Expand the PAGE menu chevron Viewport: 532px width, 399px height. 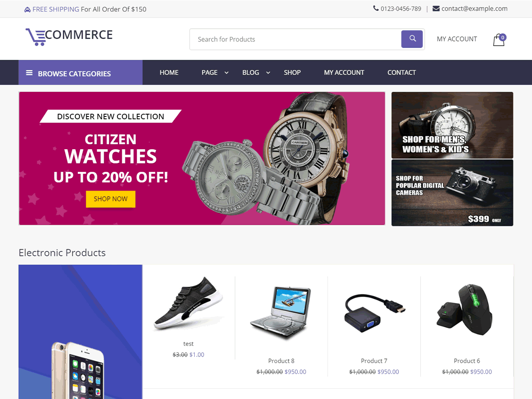[227, 73]
